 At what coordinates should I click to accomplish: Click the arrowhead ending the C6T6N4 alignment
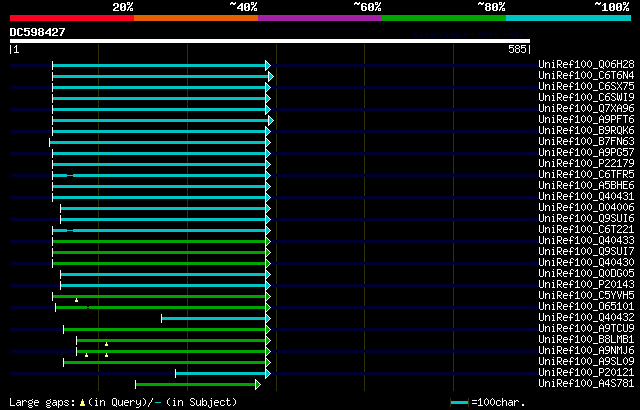tap(271, 76)
